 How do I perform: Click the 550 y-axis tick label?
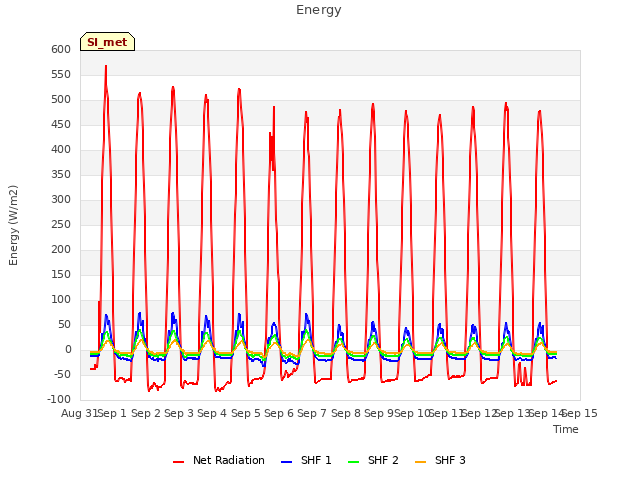coord(61,75)
